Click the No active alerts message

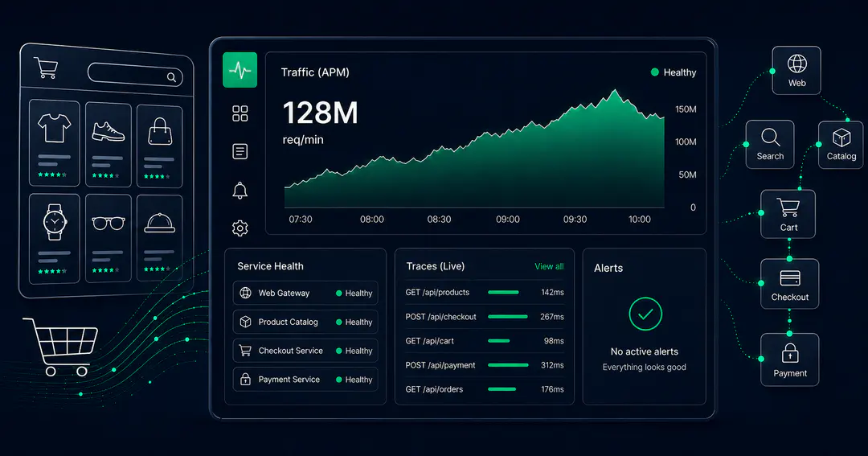pos(645,351)
